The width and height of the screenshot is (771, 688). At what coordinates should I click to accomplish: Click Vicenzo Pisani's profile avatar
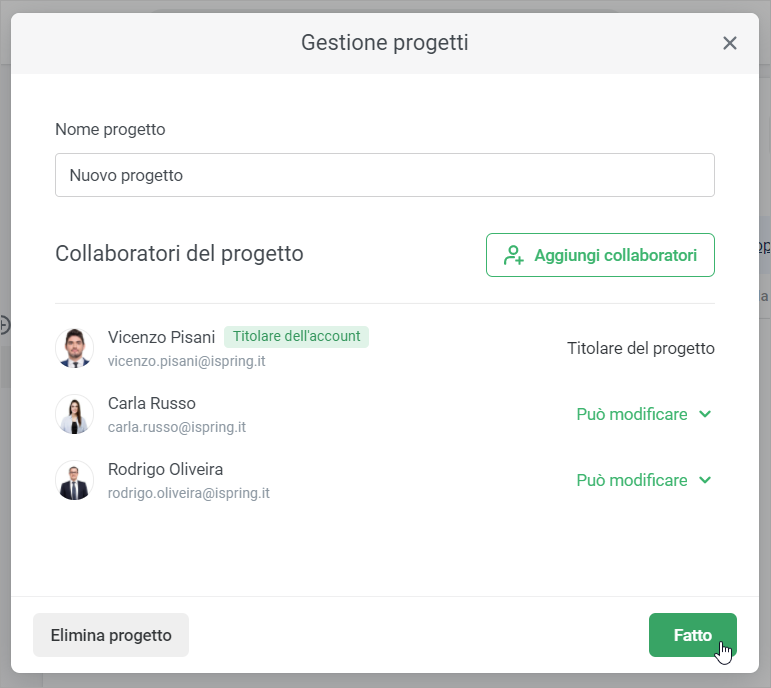74,348
